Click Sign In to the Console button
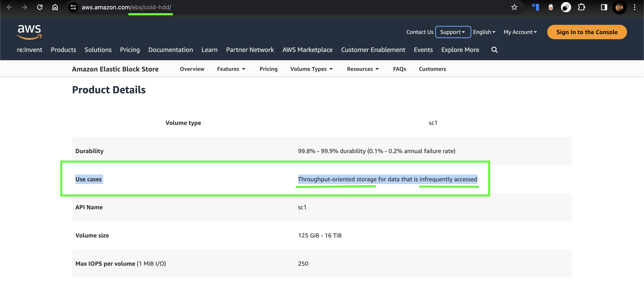644x285 pixels. (x=587, y=32)
